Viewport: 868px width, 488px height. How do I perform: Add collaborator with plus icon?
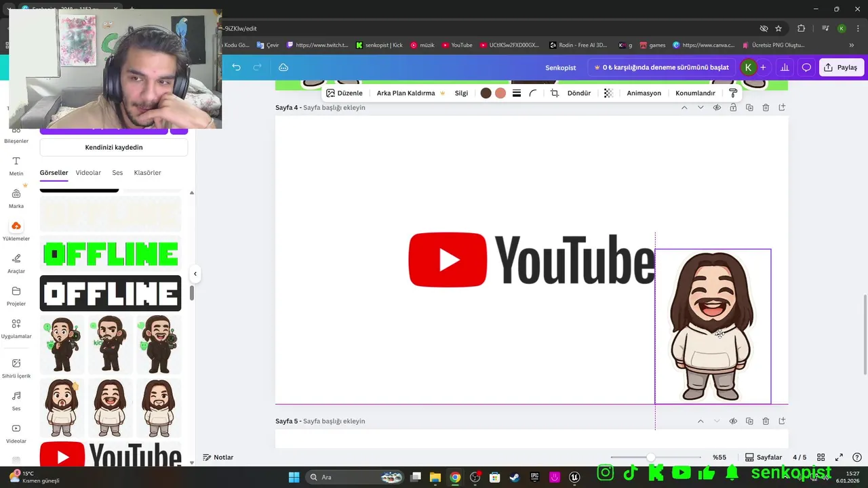pos(763,67)
